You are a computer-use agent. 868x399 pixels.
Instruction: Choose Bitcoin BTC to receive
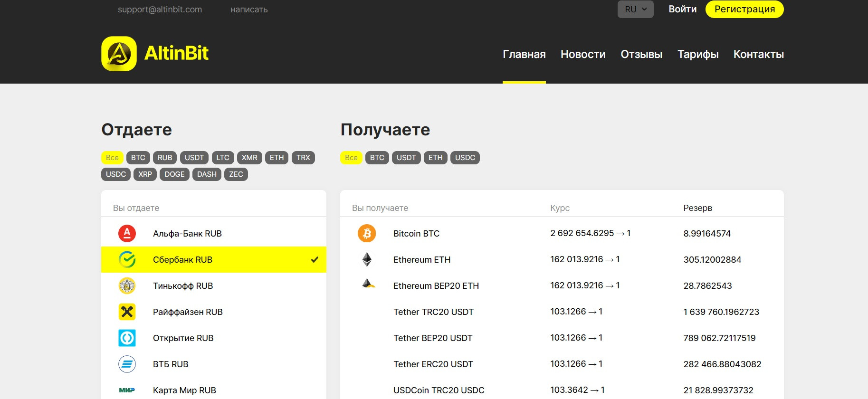[x=562, y=233]
